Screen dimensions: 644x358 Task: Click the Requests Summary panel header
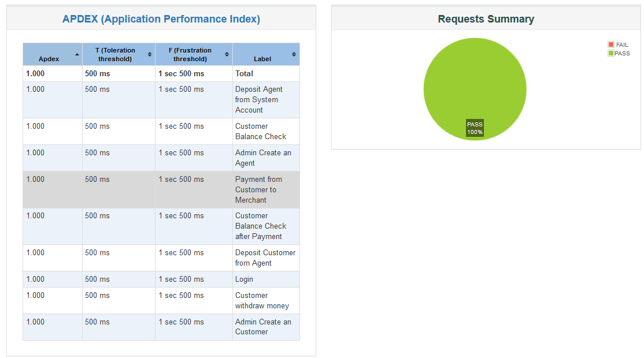click(486, 18)
